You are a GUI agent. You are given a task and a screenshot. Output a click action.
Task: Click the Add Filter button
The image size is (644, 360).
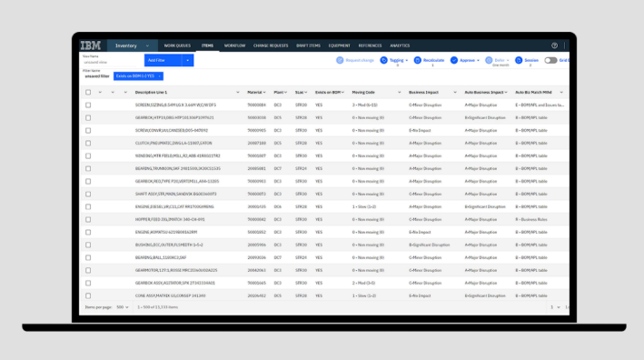point(163,60)
